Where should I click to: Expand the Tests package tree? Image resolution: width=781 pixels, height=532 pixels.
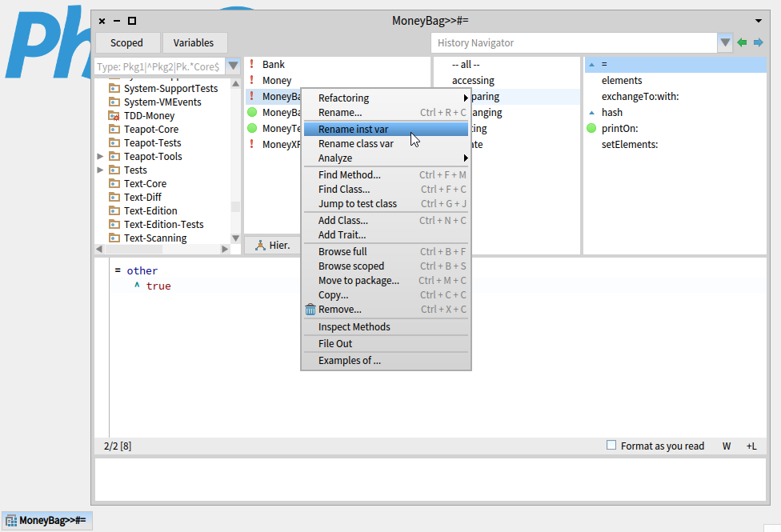(x=100, y=170)
